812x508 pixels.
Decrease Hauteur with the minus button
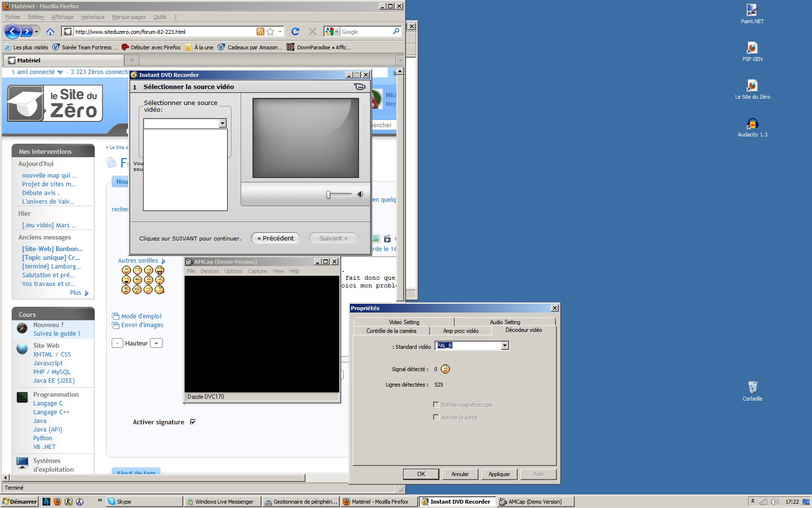pos(117,343)
